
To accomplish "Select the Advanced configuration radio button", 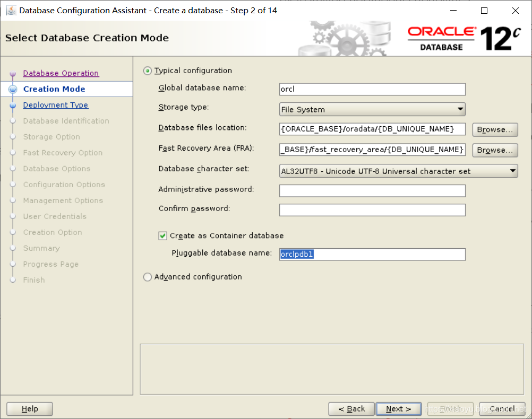I will [x=147, y=277].
